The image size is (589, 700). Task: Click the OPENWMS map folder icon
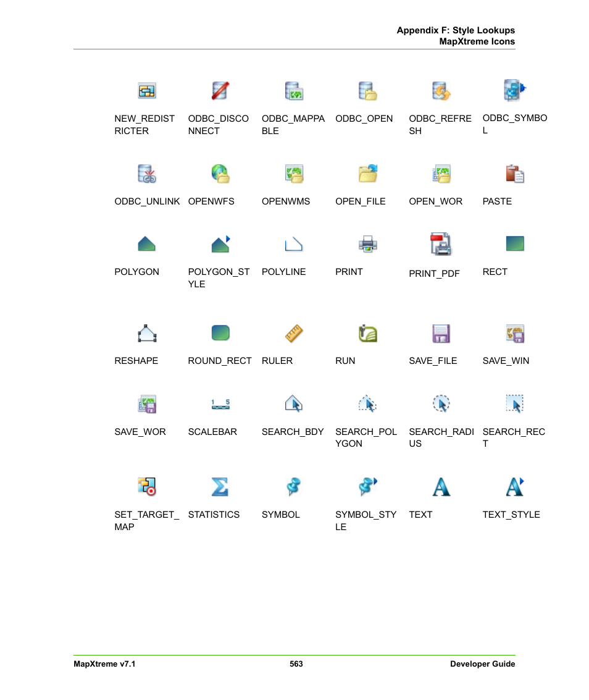click(x=294, y=174)
